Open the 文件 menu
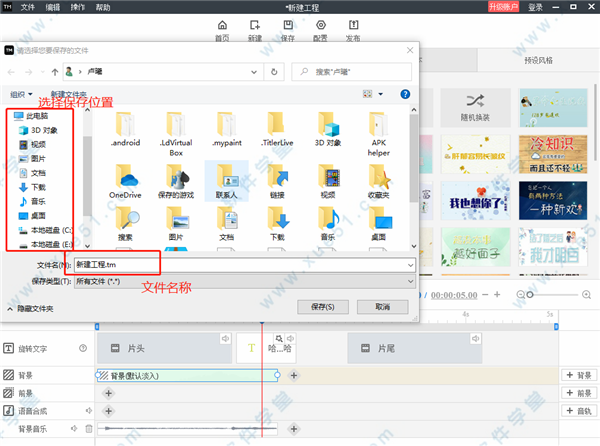600x446 pixels. [x=27, y=6]
